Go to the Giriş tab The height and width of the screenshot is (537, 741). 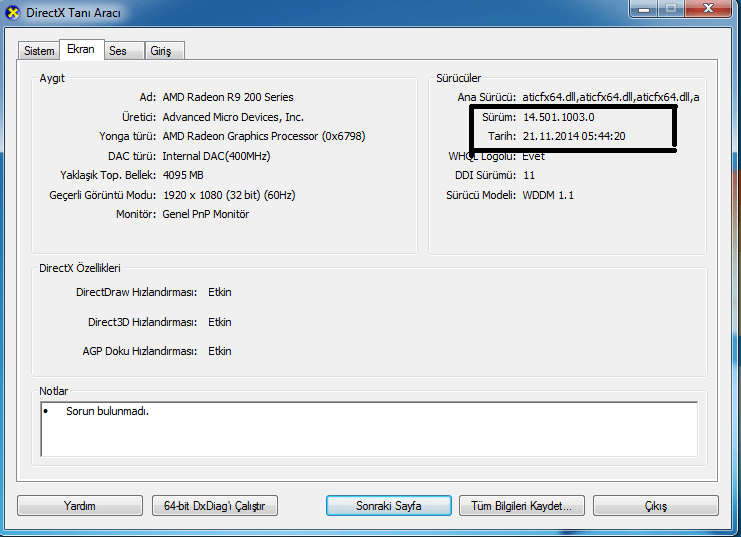(164, 51)
